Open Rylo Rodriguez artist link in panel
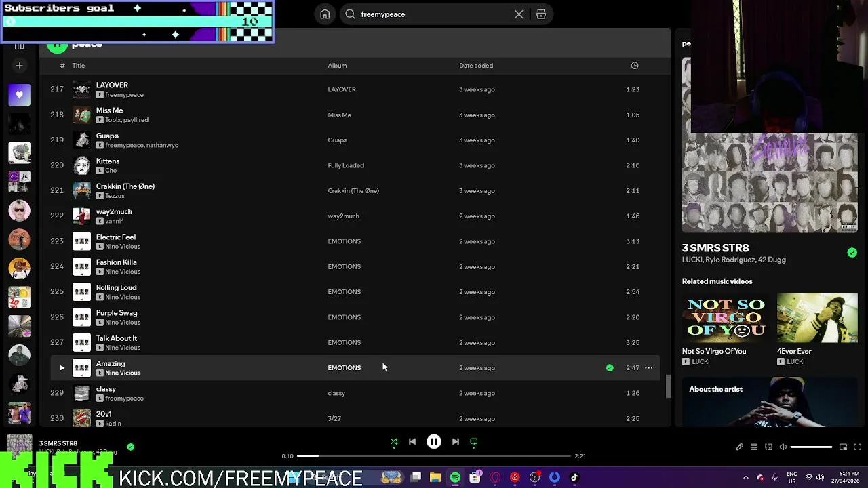The image size is (868, 488). coord(730,260)
